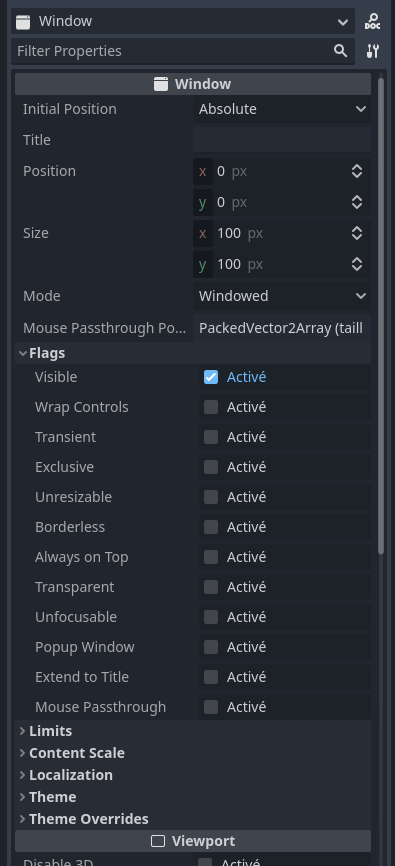Toggle the Transparent flag checkbox

pyautogui.click(x=210, y=587)
